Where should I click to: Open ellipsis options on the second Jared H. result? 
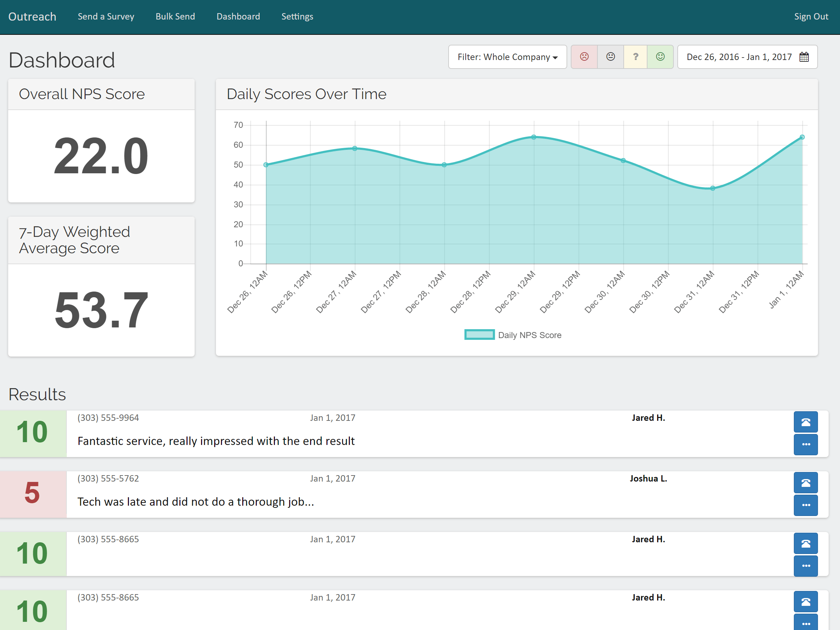click(x=806, y=566)
